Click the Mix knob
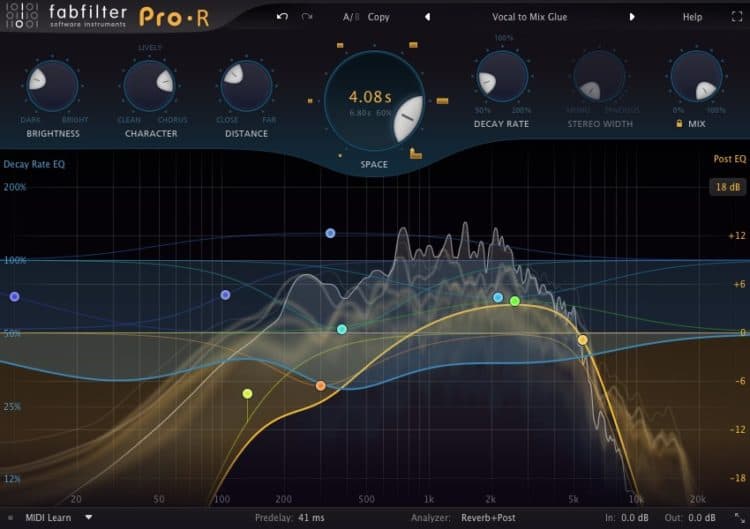The image size is (750, 529). pos(696,77)
